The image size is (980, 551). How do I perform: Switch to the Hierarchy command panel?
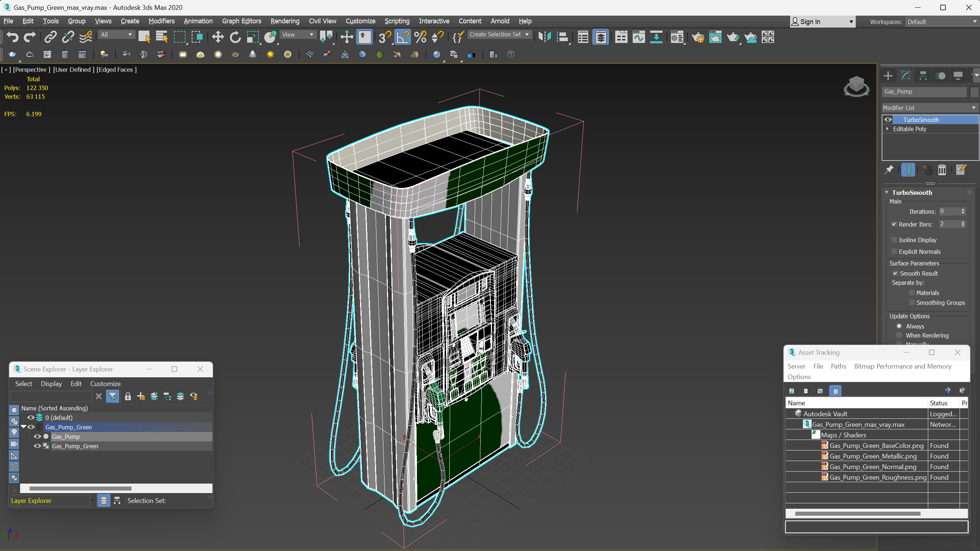point(923,76)
